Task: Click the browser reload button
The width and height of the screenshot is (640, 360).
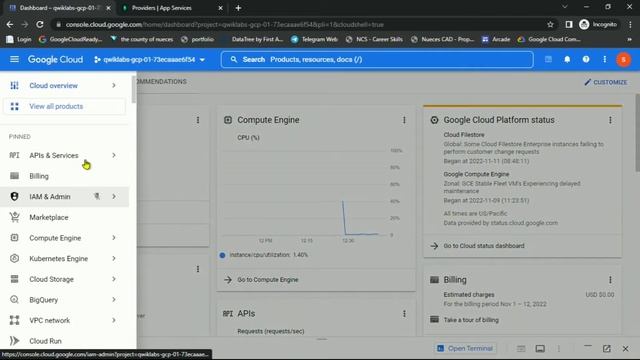Action: pos(40,24)
